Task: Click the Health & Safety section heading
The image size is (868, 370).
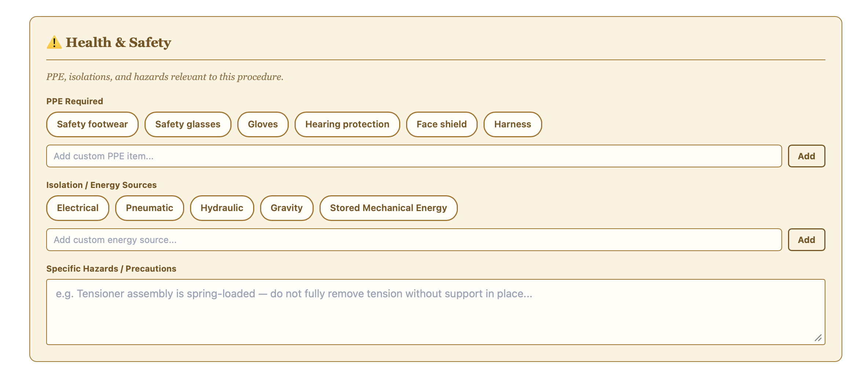Action: click(118, 43)
